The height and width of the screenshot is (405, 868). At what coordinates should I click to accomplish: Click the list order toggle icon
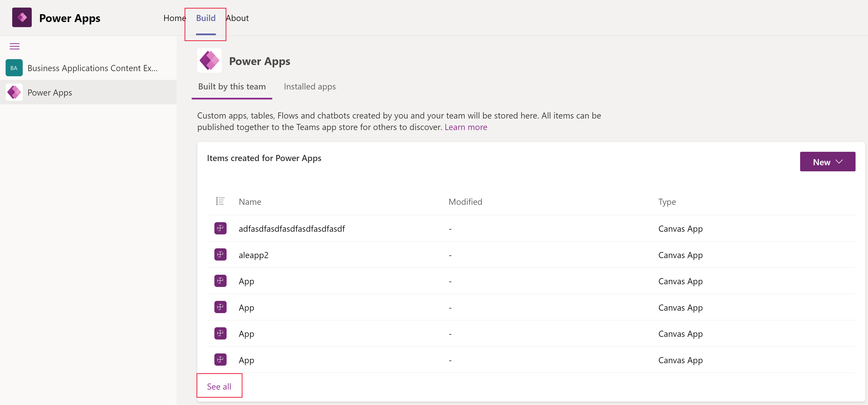click(220, 201)
